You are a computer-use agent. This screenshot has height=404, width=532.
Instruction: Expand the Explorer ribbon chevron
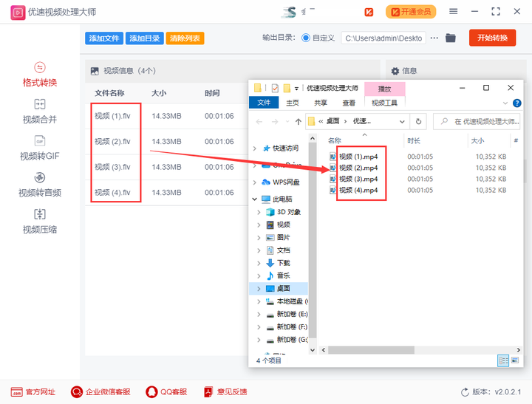(x=505, y=103)
